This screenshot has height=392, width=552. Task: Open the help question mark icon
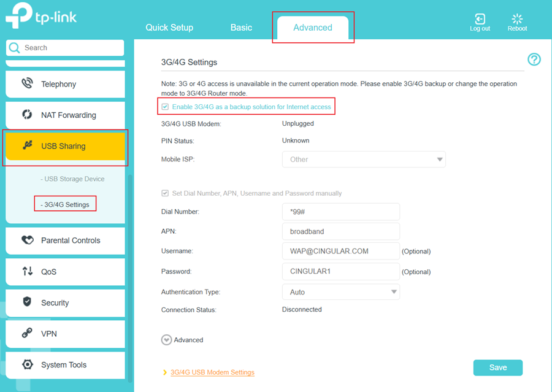pyautogui.click(x=534, y=60)
